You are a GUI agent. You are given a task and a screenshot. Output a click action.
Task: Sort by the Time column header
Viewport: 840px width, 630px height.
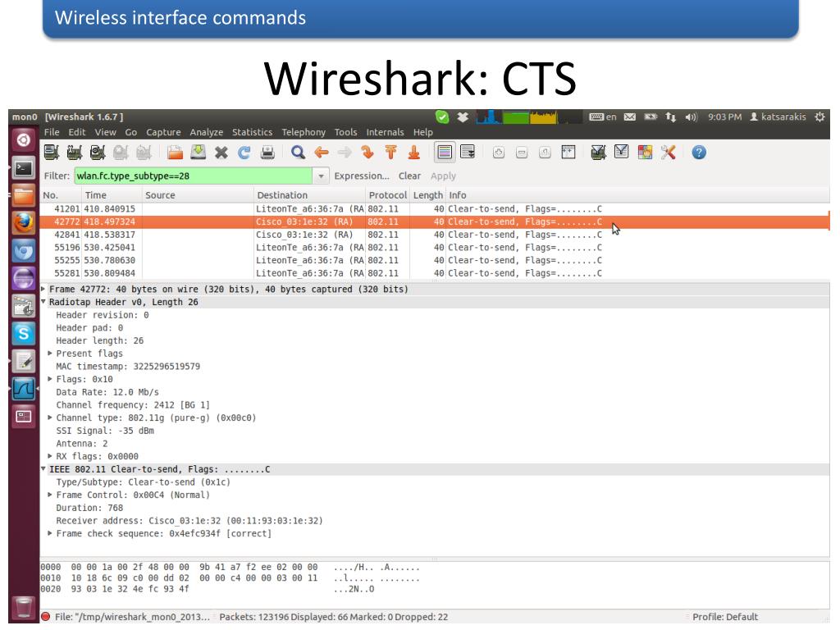point(112,195)
